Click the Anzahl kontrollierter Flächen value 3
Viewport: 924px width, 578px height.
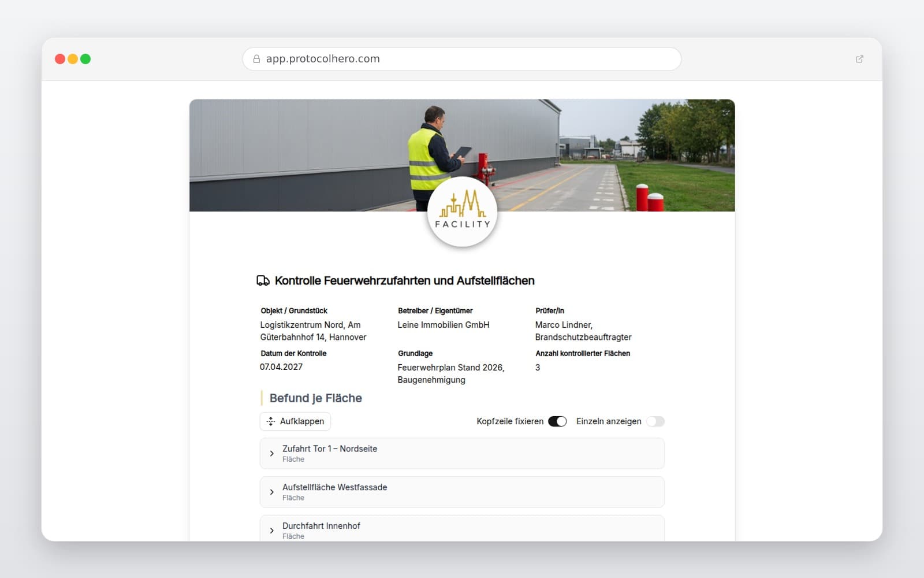pos(538,368)
